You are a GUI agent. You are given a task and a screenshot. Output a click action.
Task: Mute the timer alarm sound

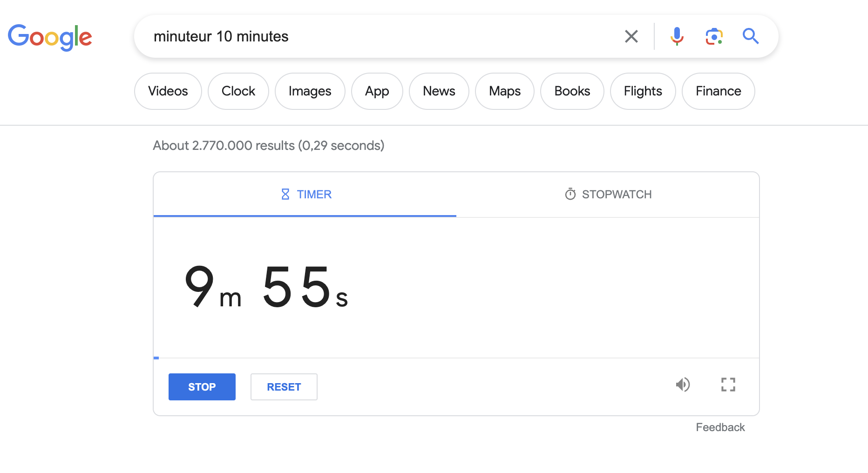tap(683, 385)
